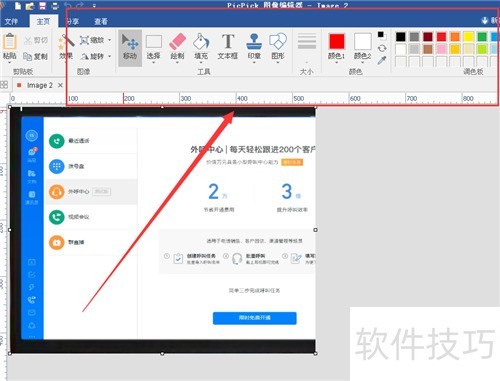Click the Undo arrow in title bar
The height and width of the screenshot is (381, 500).
point(68,5)
